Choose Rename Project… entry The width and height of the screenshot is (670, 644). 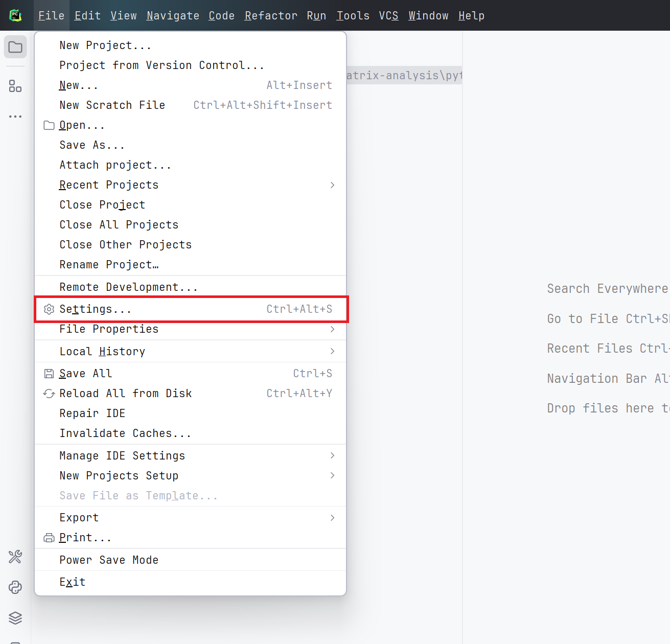190,265
